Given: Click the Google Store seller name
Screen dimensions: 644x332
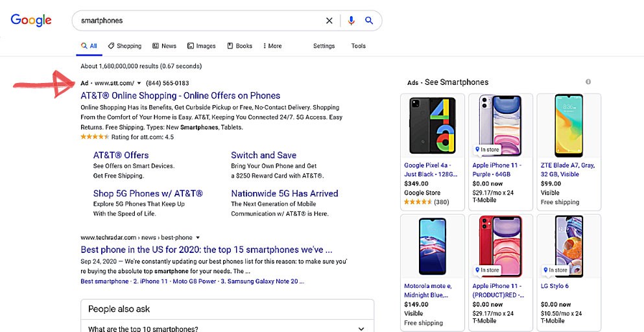Looking at the screenshot, I should click(x=422, y=193).
